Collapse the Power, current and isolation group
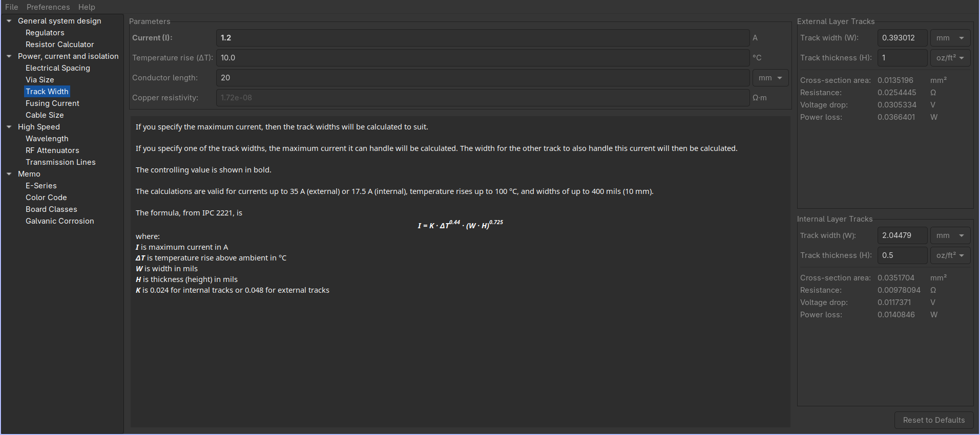Viewport: 980px width, 435px height. click(x=9, y=56)
